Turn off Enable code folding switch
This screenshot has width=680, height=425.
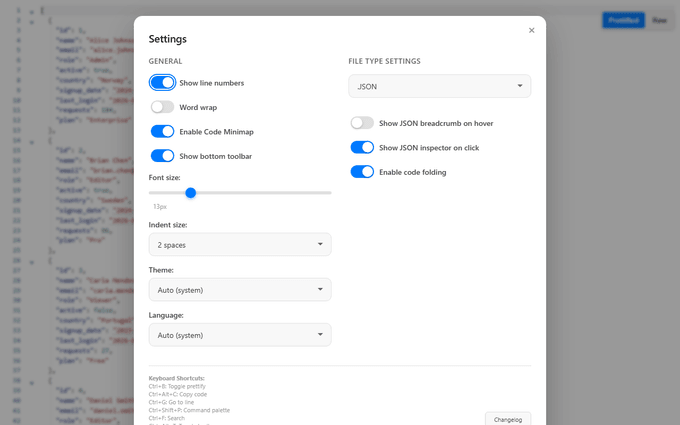pos(362,172)
